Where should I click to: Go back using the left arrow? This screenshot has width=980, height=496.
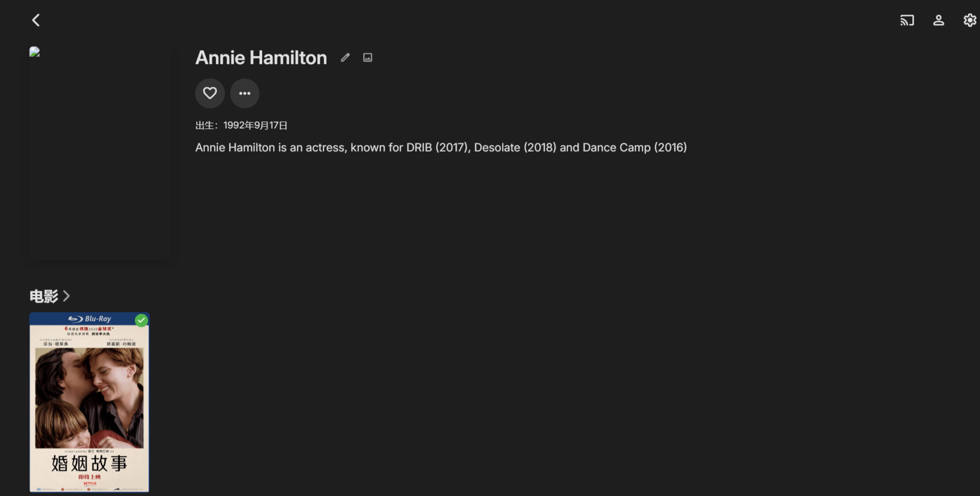point(36,21)
